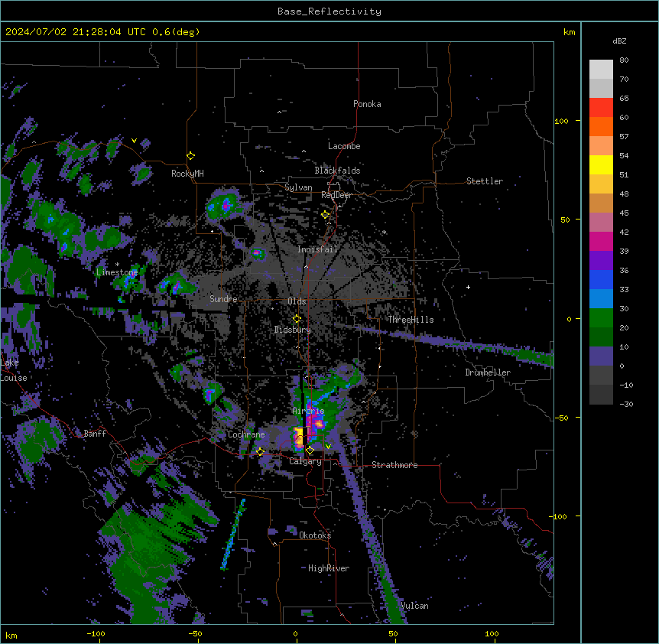Click the Limestone label
This screenshot has width=659, height=644.
(117, 272)
